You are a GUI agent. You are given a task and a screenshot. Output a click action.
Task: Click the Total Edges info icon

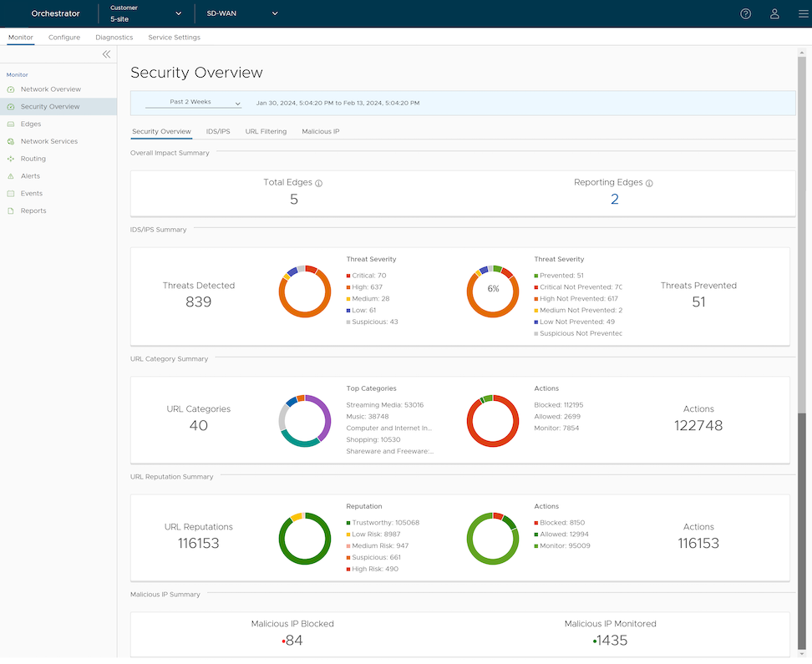click(x=319, y=183)
